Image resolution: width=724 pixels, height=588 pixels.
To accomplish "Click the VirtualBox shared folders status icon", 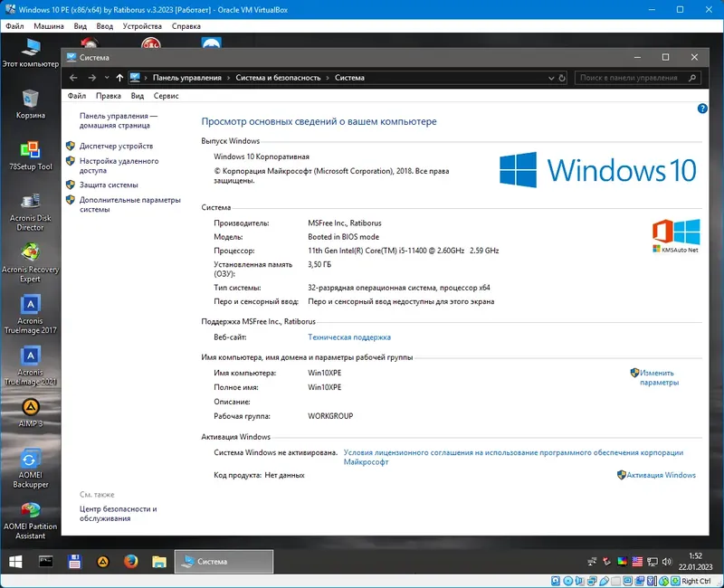I will [x=616, y=581].
